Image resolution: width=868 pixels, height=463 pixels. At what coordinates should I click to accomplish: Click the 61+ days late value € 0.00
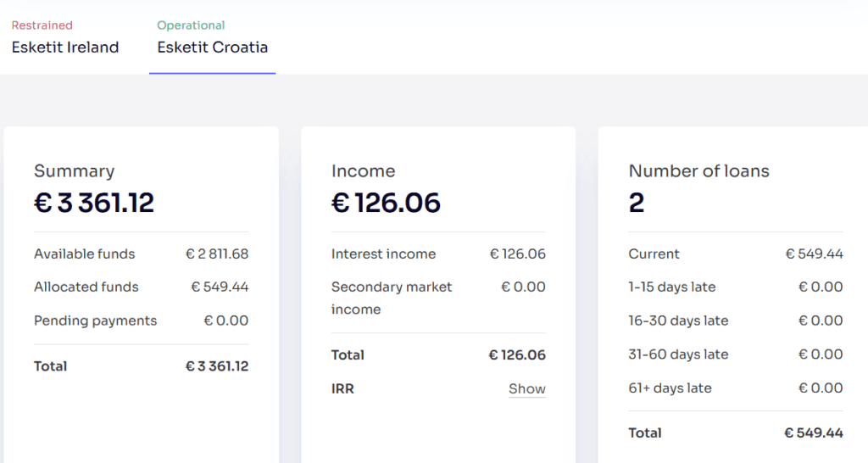coord(821,388)
